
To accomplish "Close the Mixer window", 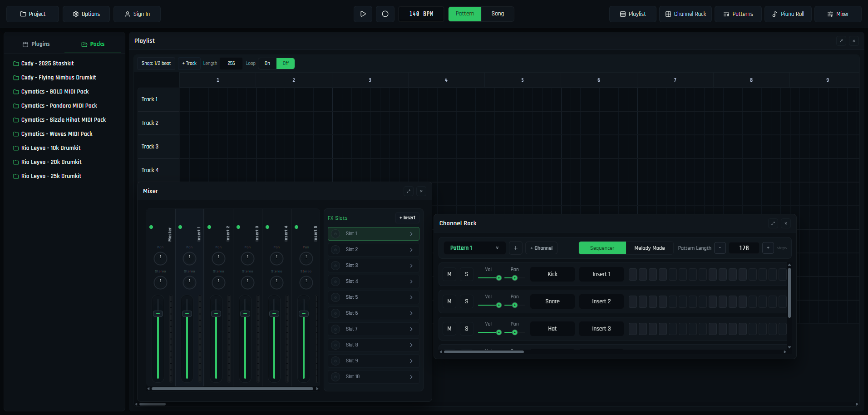I will (421, 191).
